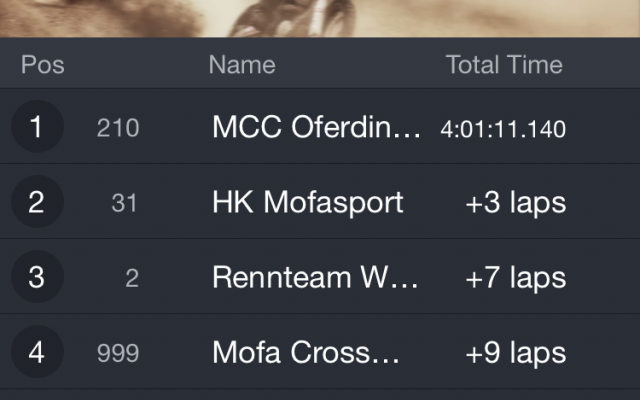Click the position 4 circle badge
Image resolution: width=640 pixels, height=400 pixels.
click(37, 351)
